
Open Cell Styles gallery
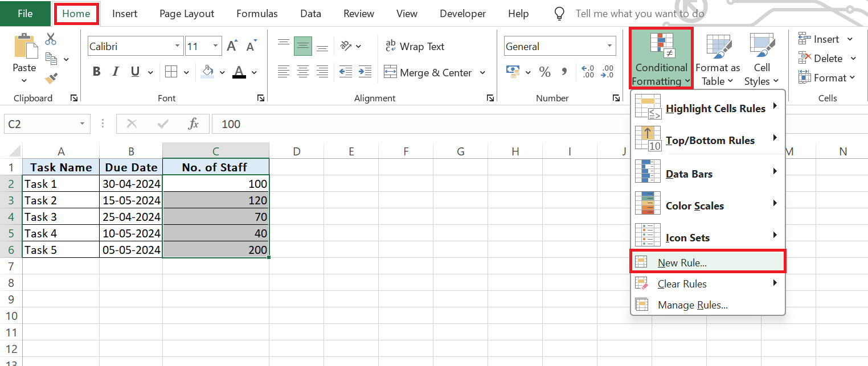click(761, 60)
